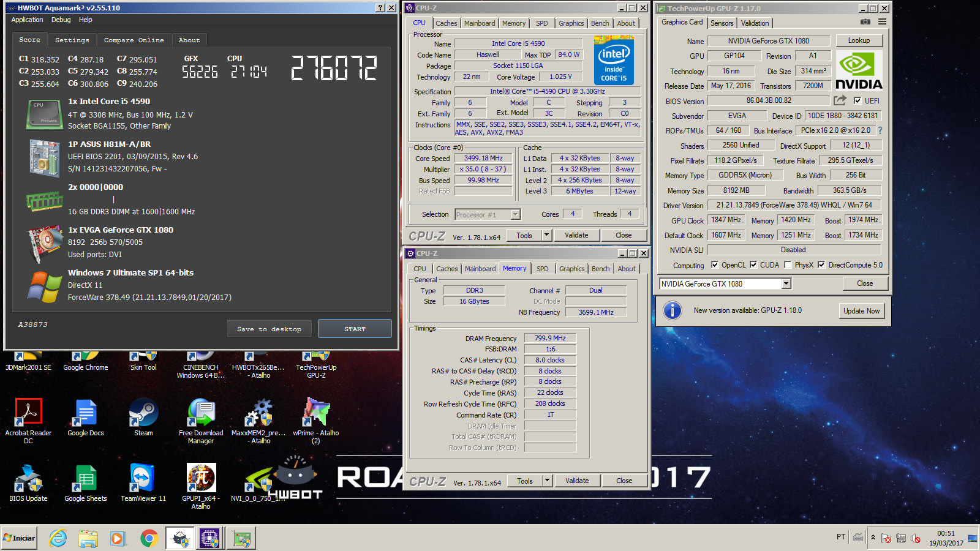The image size is (980, 551).
Task: Click Google Chrome taskbar icon
Action: tap(149, 538)
